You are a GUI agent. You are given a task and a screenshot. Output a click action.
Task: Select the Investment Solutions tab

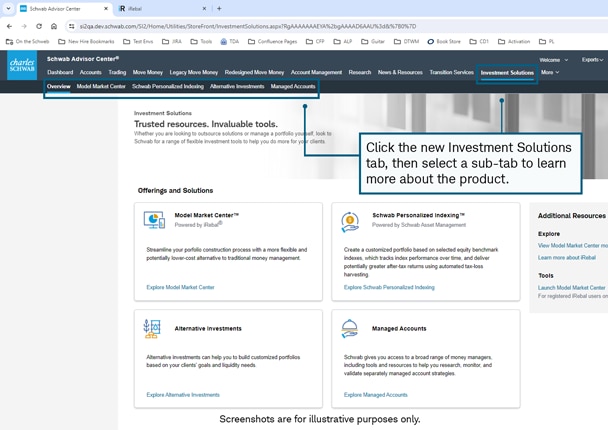507,73
